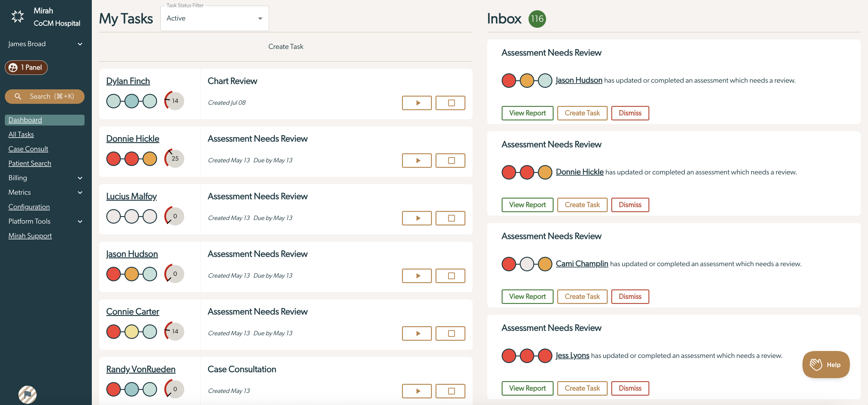This screenshot has width=868, height=405.
Task: Click the Mirah star logo icon
Action: point(18,17)
